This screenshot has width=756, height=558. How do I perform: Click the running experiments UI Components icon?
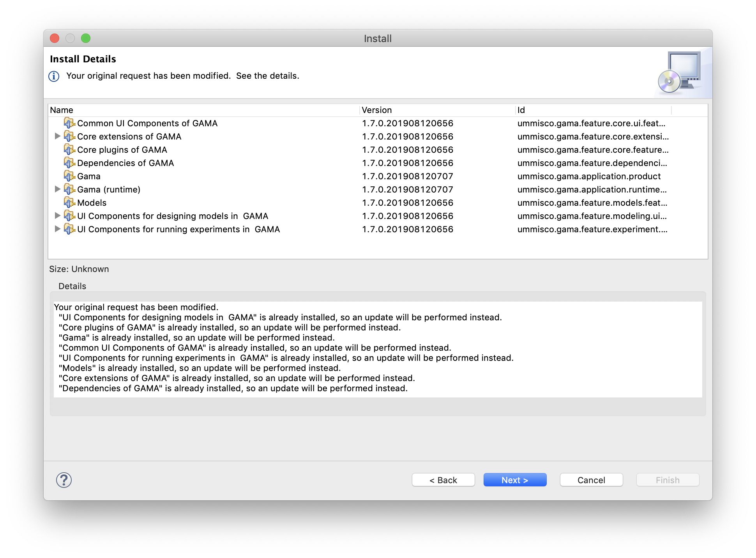69,229
